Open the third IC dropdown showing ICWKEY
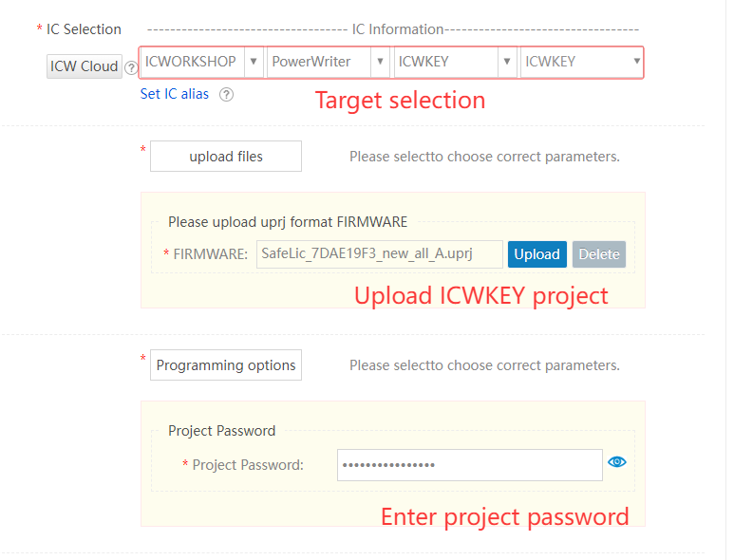Viewport: 734px width, 560px height. tap(455, 62)
